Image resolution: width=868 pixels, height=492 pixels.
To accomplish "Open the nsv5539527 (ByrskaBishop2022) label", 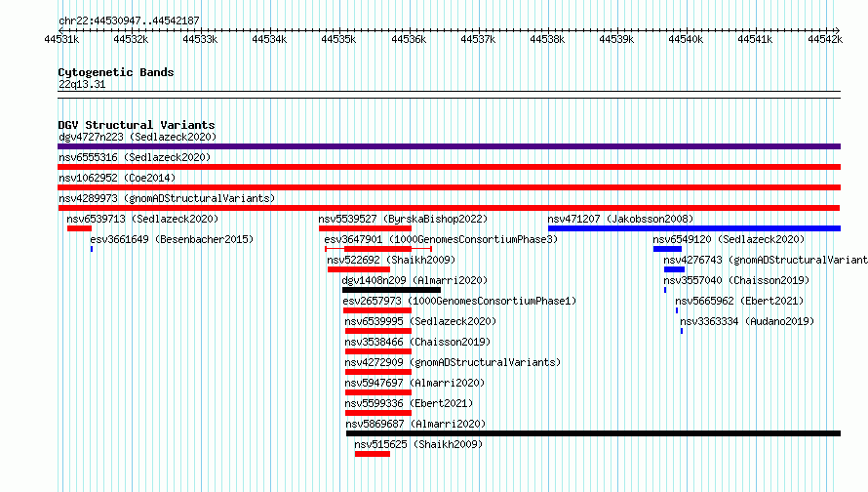I will pos(403,219).
